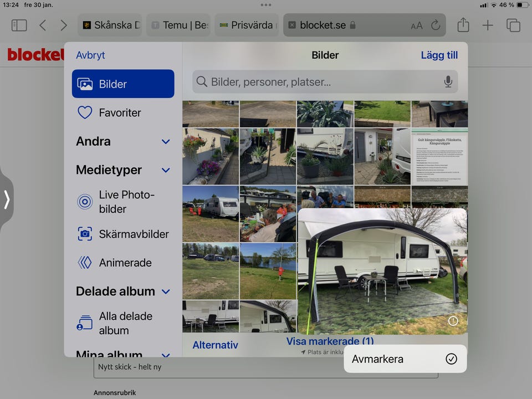Select Bilder in the sidebar

click(123, 84)
